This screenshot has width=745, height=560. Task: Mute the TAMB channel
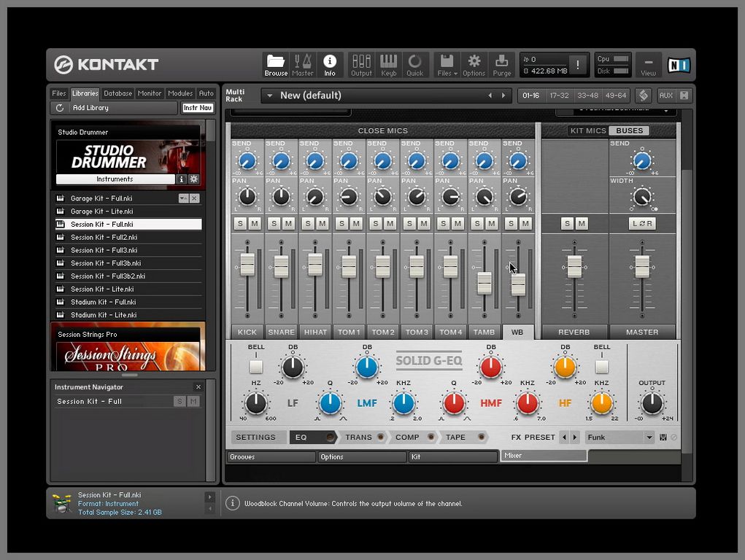pos(491,224)
